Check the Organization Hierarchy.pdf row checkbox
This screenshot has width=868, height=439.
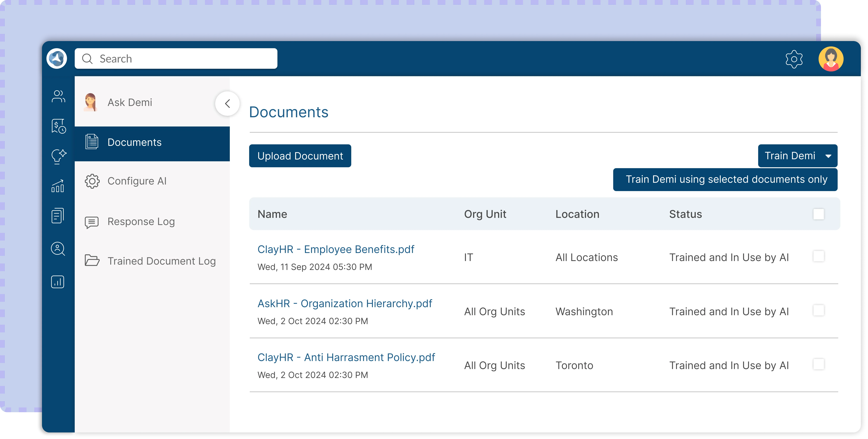(818, 310)
